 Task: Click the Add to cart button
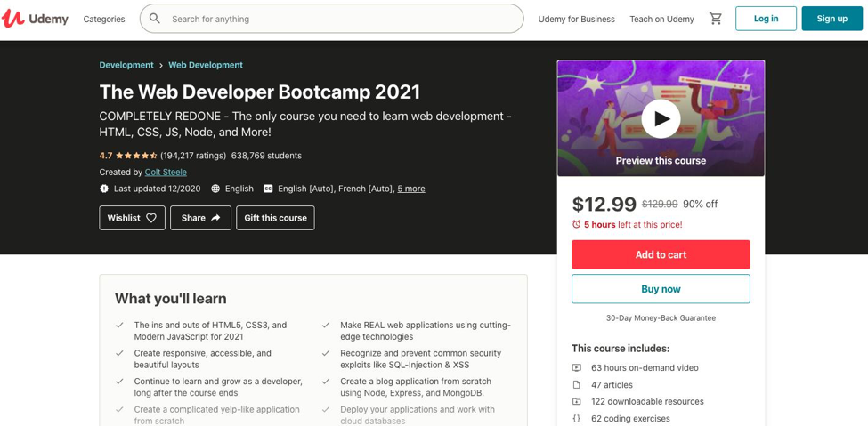pos(661,254)
